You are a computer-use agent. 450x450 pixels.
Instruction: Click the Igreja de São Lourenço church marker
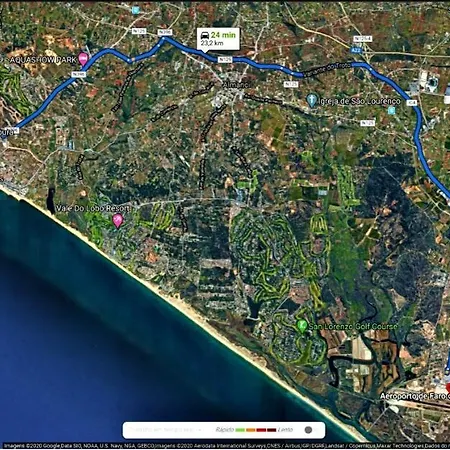click(x=311, y=100)
